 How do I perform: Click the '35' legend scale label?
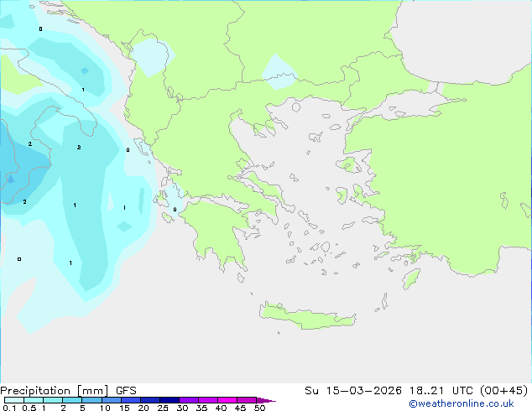coord(201,408)
